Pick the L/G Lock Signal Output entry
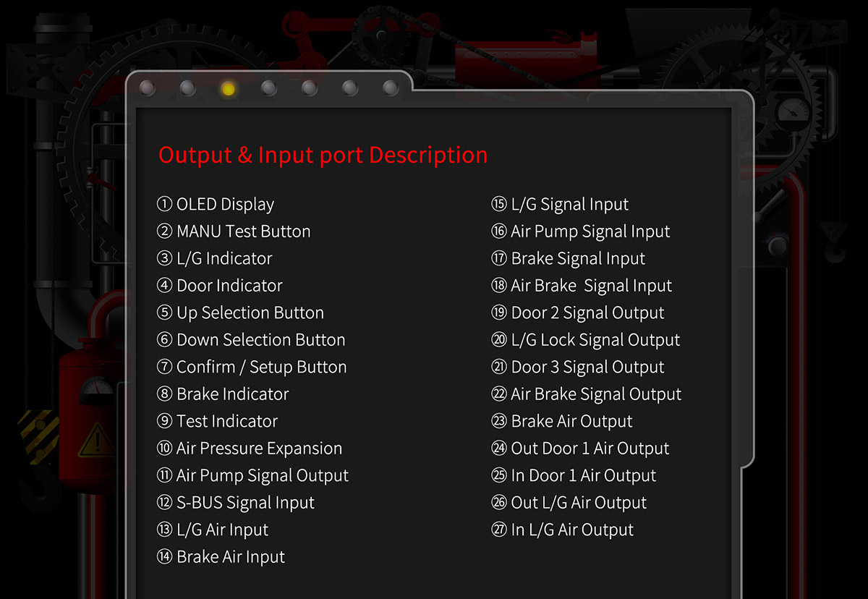 point(586,340)
